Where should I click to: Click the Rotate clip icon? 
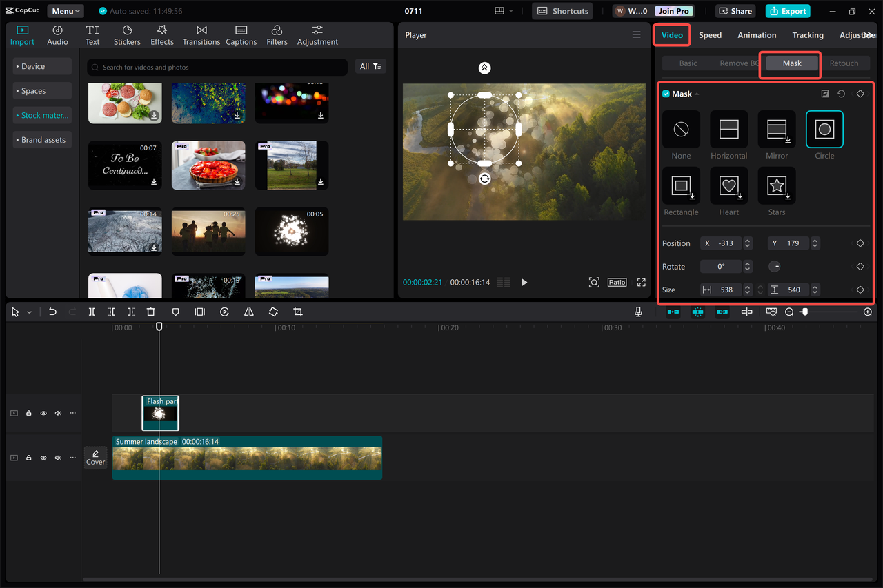(273, 312)
